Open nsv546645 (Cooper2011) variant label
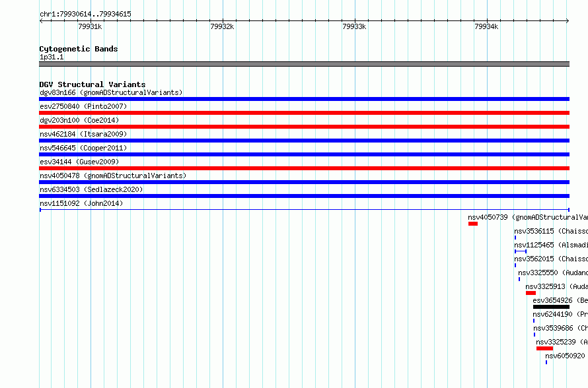The image size is (588, 388). click(x=83, y=148)
